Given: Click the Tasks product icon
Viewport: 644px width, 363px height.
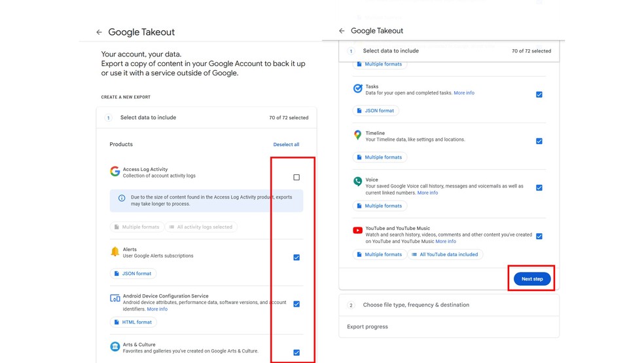Looking at the screenshot, I should (357, 88).
